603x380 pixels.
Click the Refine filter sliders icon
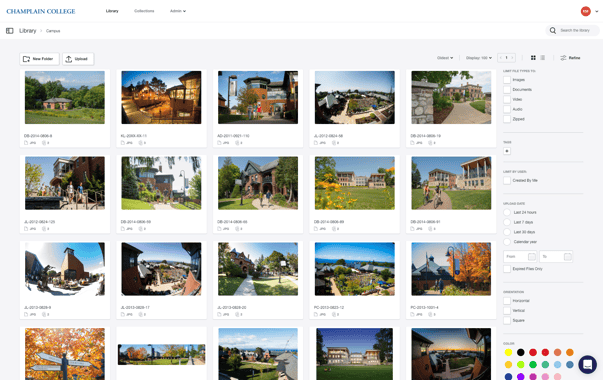(x=563, y=58)
